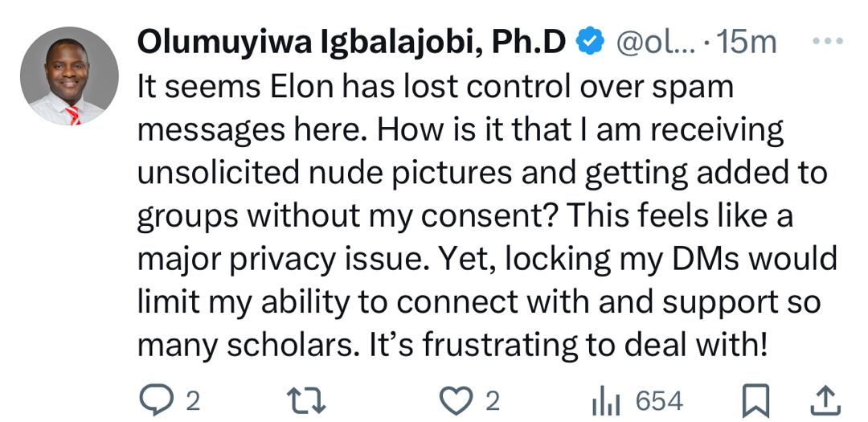
Task: Open the reply speech bubble icon
Action: (156, 400)
